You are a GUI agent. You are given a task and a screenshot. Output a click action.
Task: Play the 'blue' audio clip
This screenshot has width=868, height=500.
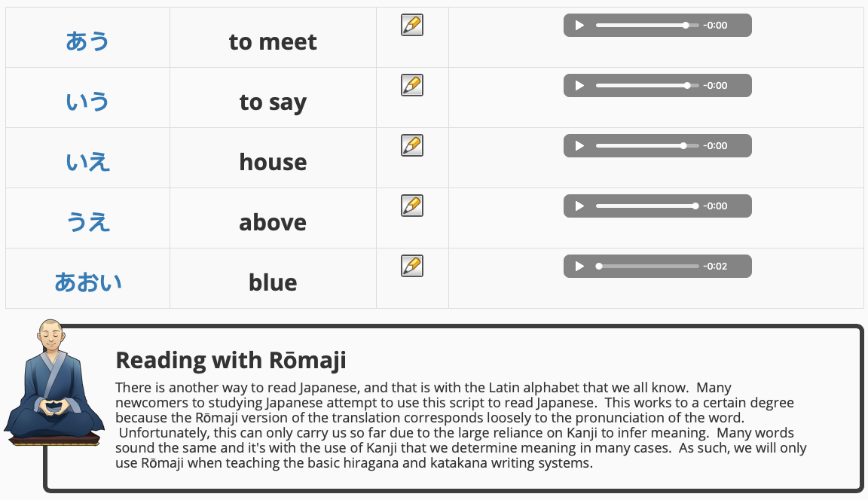(579, 267)
